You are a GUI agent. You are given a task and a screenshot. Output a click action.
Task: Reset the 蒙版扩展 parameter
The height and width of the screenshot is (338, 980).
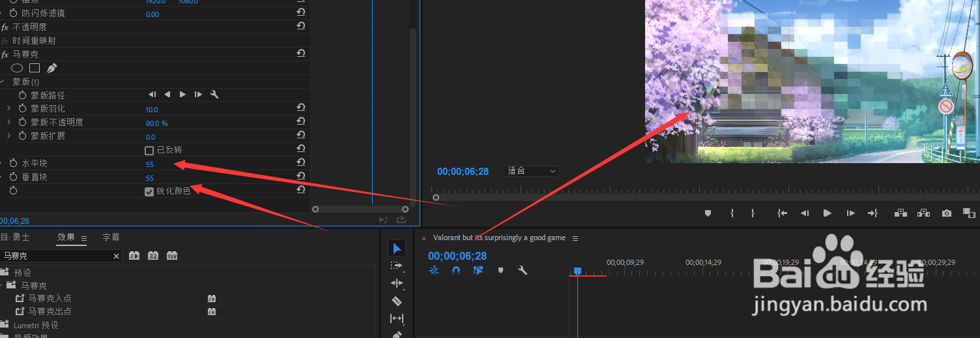(x=301, y=135)
